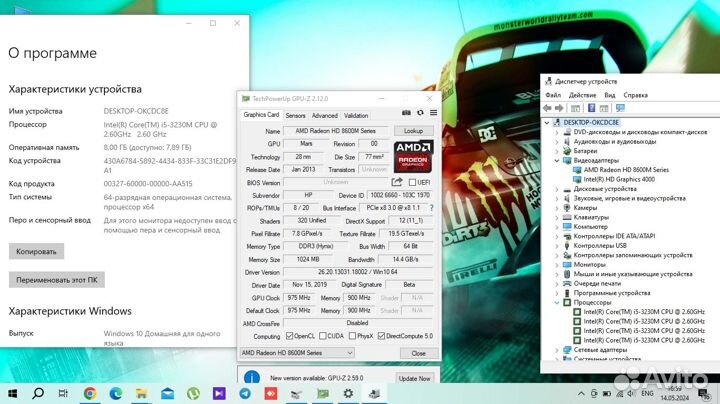720x404 pixels.
Task: Open uTorrent from the taskbar
Action: 193,393
